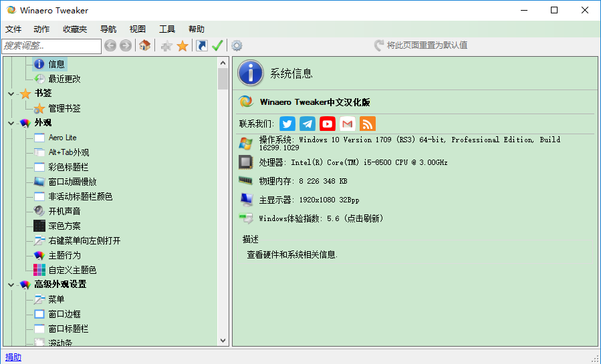Viewport: 601px width, 364px height.
Task: Open bookmarks with the orange star icon
Action: (182, 45)
